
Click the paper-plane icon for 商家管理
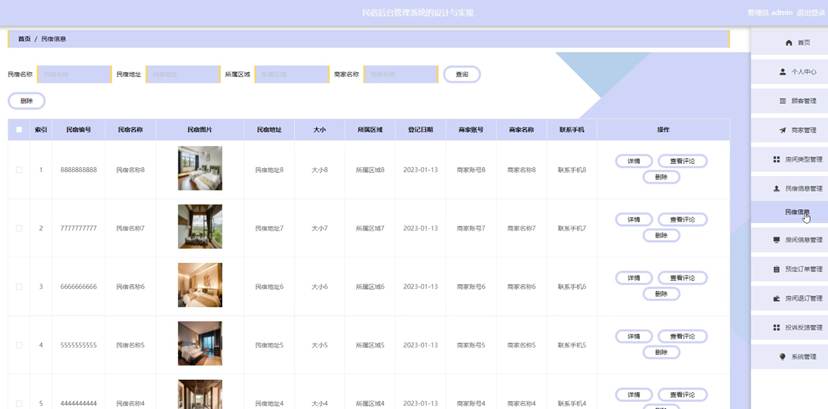783,130
